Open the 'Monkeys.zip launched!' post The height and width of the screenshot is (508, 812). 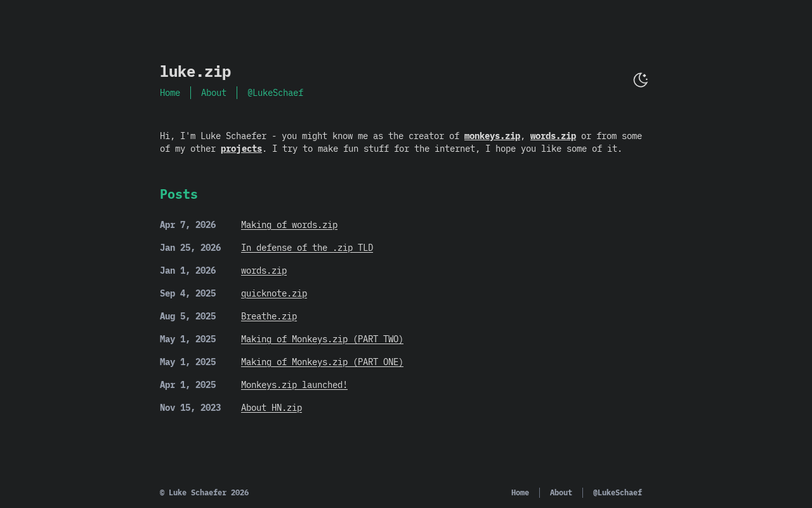294,385
